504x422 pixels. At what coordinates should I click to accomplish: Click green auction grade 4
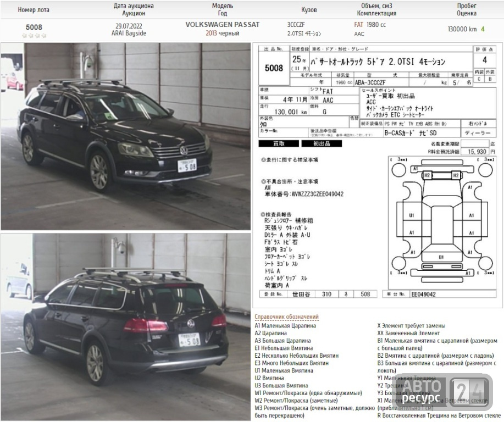pyautogui.click(x=483, y=29)
